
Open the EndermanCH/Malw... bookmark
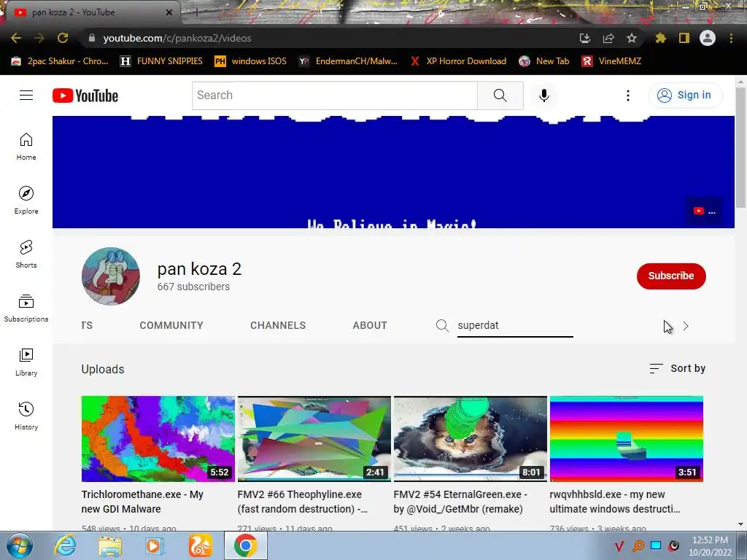348,61
